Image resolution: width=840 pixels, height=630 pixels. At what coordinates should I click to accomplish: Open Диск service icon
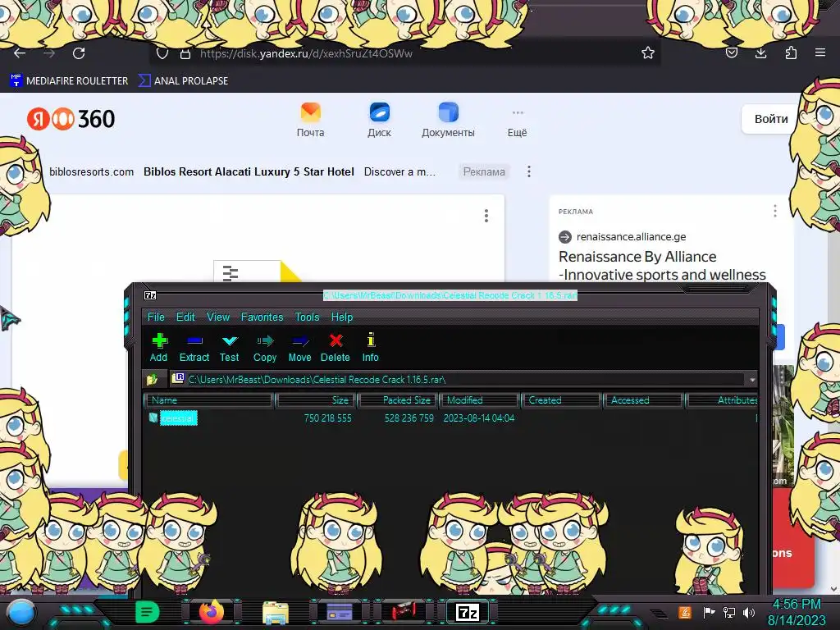pyautogui.click(x=379, y=120)
